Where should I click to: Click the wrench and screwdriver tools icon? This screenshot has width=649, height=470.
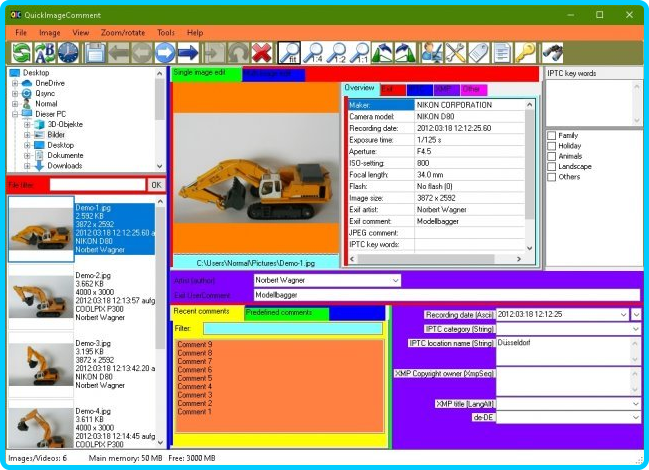tap(456, 53)
